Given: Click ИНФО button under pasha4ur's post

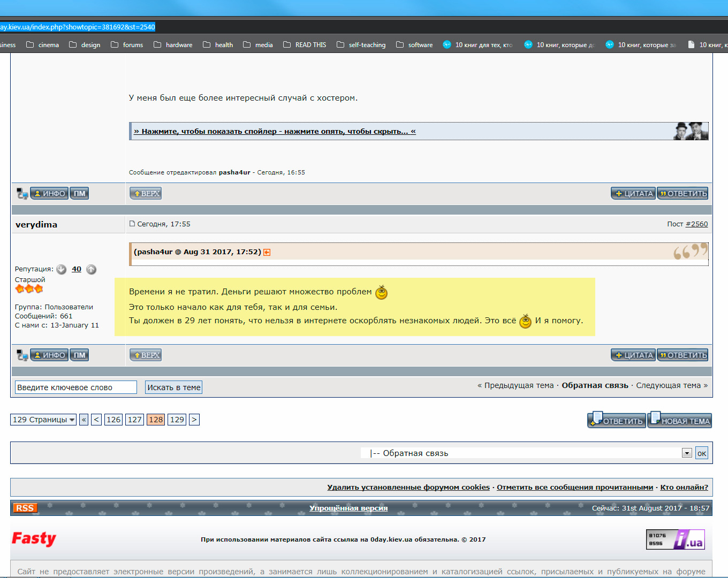Looking at the screenshot, I should click(49, 193).
